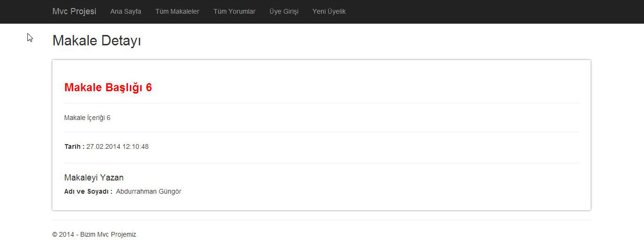The height and width of the screenshot is (240, 644).
Task: Click the © 2014 footer copyright
Action: click(x=63, y=234)
